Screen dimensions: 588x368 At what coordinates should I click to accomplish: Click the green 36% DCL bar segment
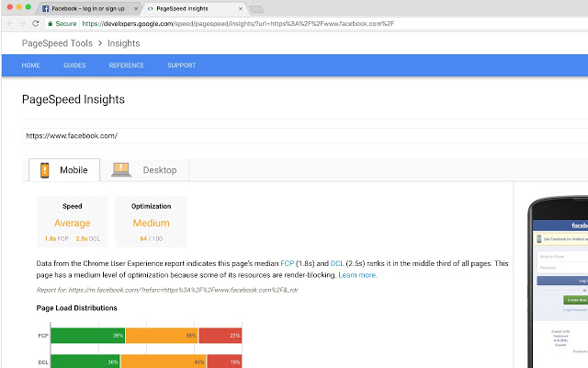(x=85, y=362)
